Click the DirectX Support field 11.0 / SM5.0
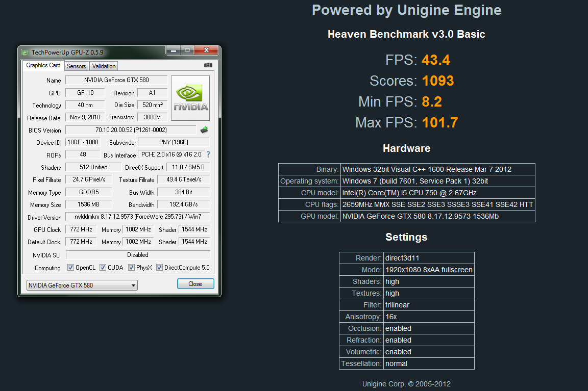Screen dimensions: 588x391 [x=188, y=167]
